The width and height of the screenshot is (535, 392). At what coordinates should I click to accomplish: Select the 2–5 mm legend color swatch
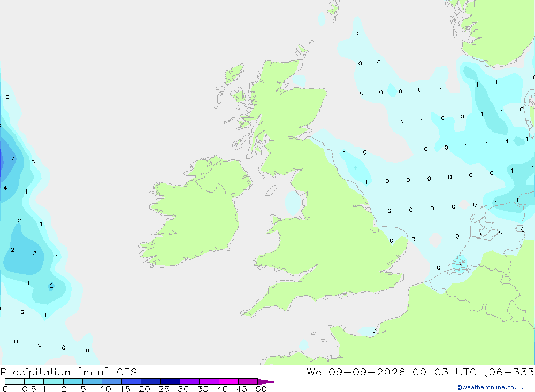pyautogui.click(x=73, y=381)
